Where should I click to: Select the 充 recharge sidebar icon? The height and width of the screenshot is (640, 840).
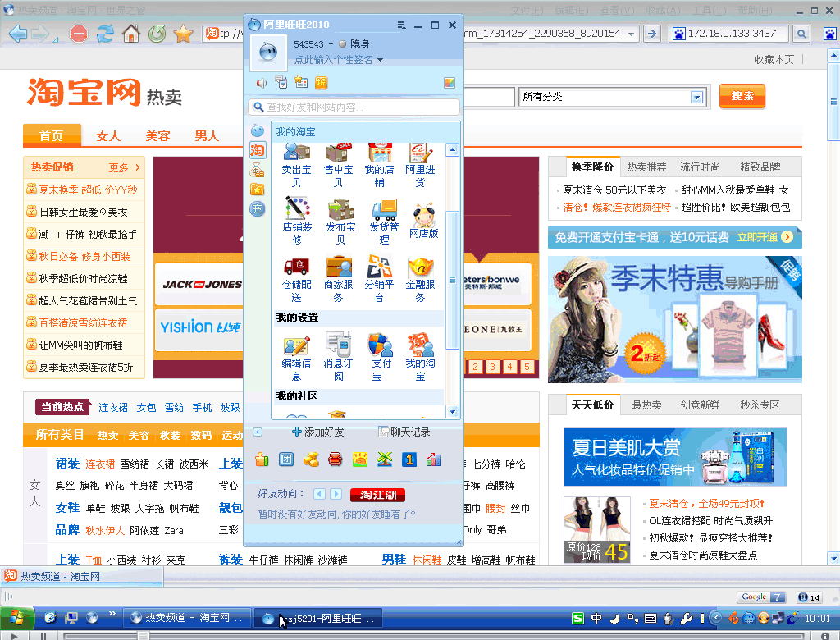tap(257, 208)
